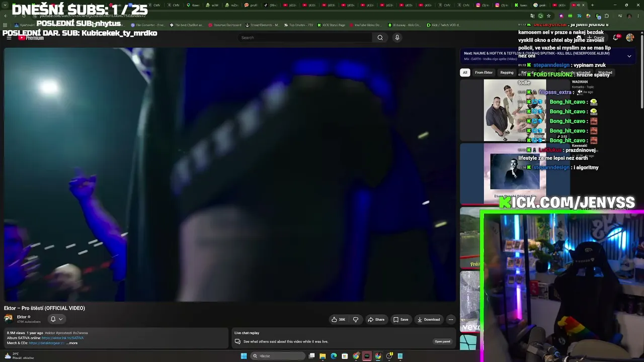644x362 pixels.
Task: Follow the detektorgear merch link
Action: click(46, 343)
